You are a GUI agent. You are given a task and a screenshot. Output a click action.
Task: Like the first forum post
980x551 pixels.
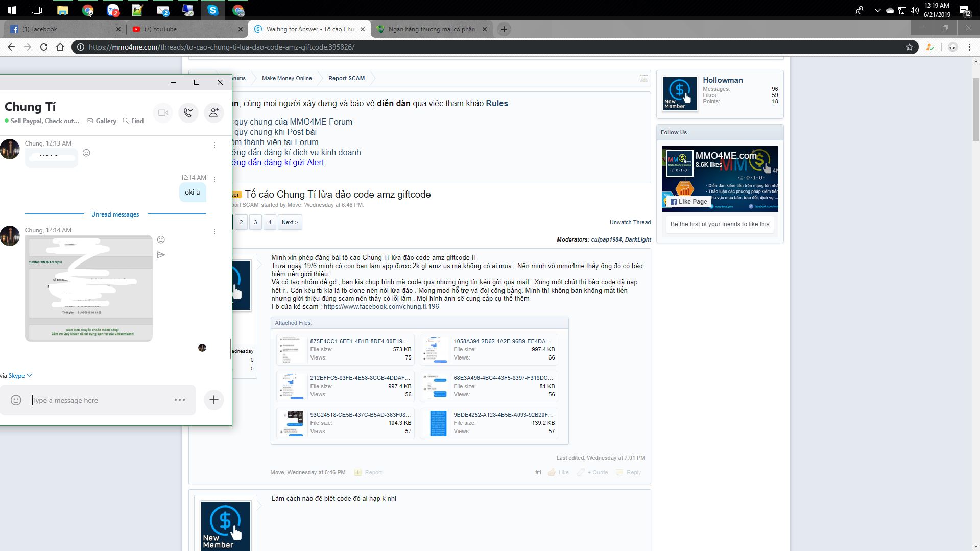click(x=559, y=472)
